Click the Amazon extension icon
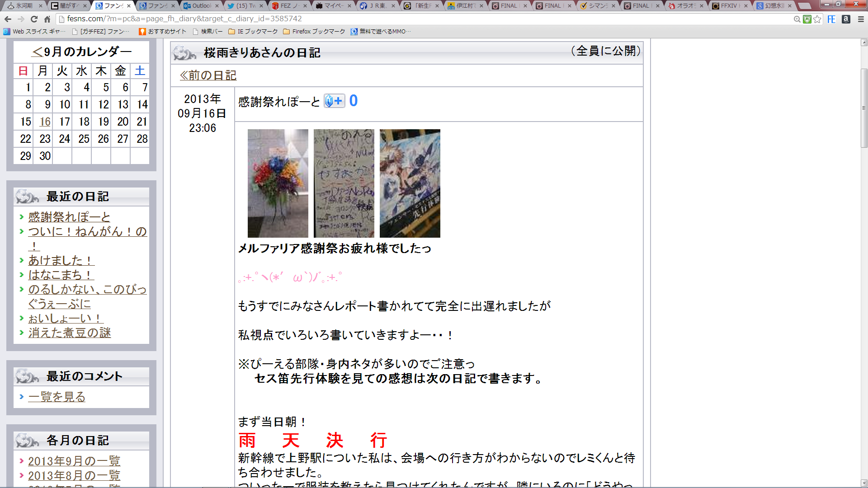The width and height of the screenshot is (868, 488). pos(846,19)
